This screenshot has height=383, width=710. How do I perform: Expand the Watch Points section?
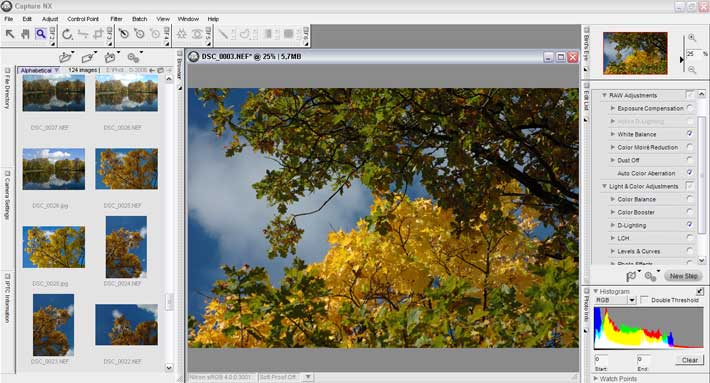point(596,378)
